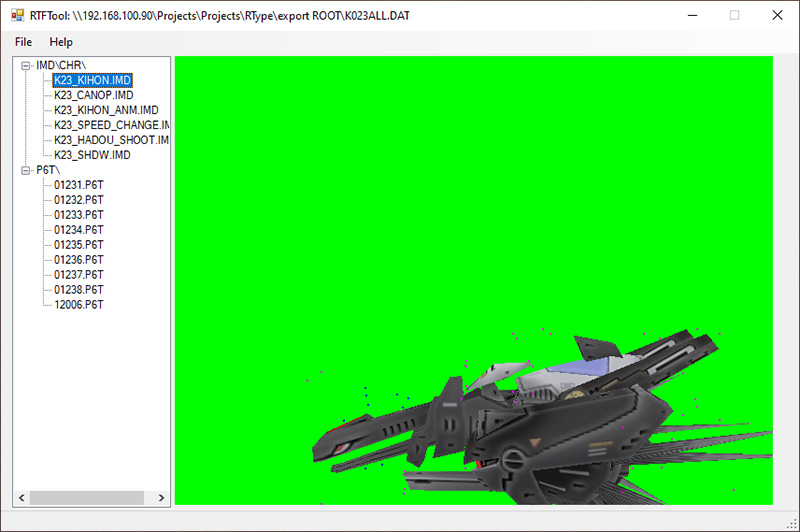Select texture 01235.P6T
This screenshot has width=800, height=532.
tap(79, 245)
